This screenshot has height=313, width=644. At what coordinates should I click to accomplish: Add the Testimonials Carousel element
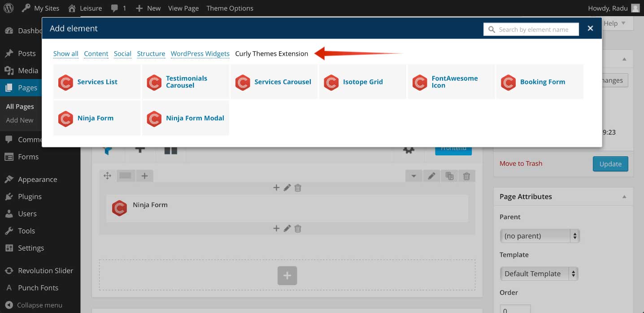coord(185,82)
